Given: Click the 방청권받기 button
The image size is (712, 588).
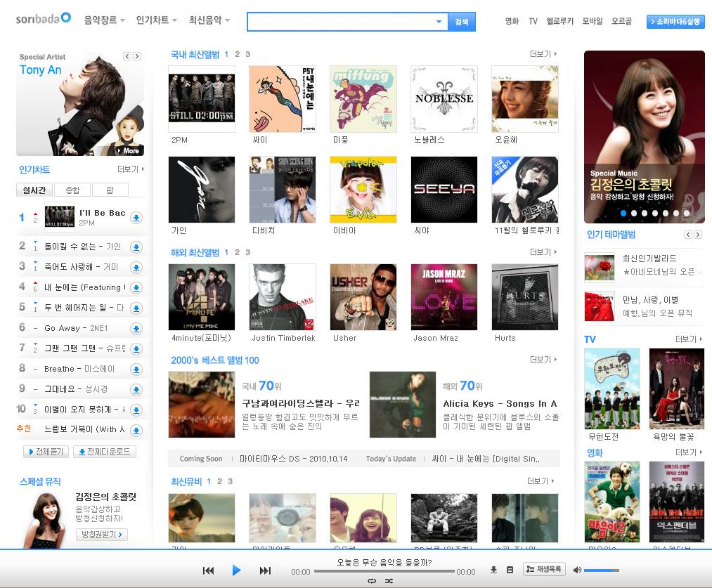Looking at the screenshot, I should 102,535.
